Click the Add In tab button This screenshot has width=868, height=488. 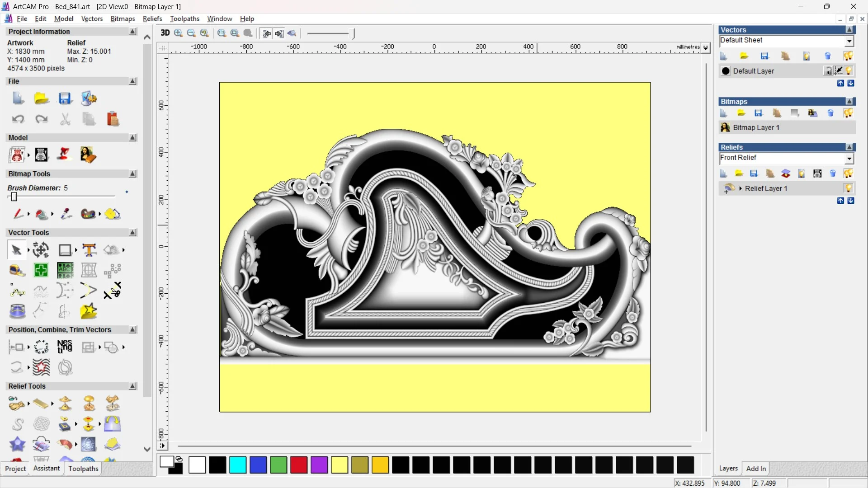click(756, 469)
